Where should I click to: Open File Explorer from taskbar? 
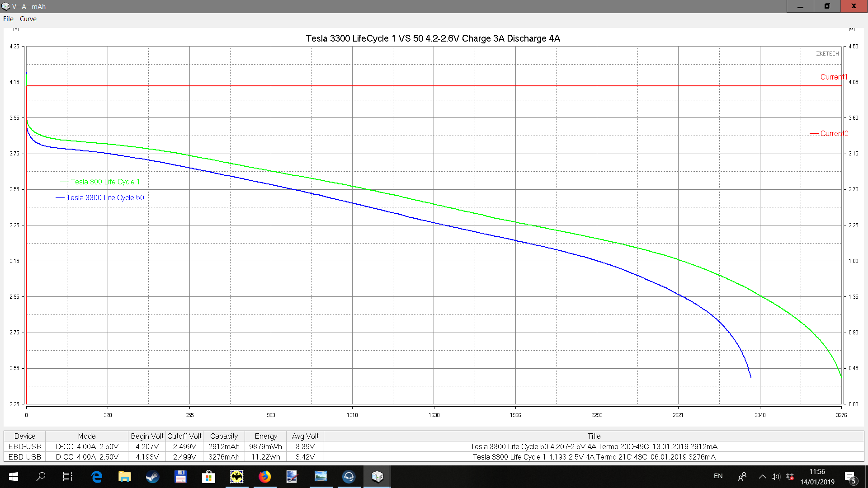pyautogui.click(x=124, y=476)
